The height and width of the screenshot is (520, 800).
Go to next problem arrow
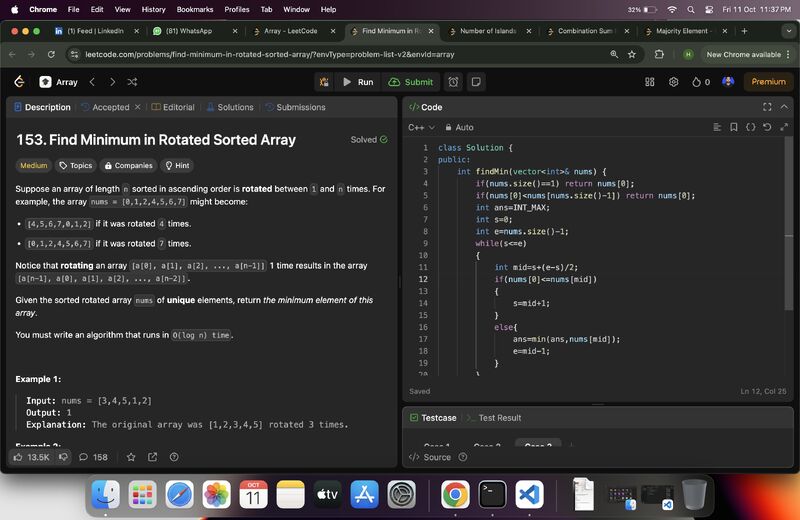point(112,82)
